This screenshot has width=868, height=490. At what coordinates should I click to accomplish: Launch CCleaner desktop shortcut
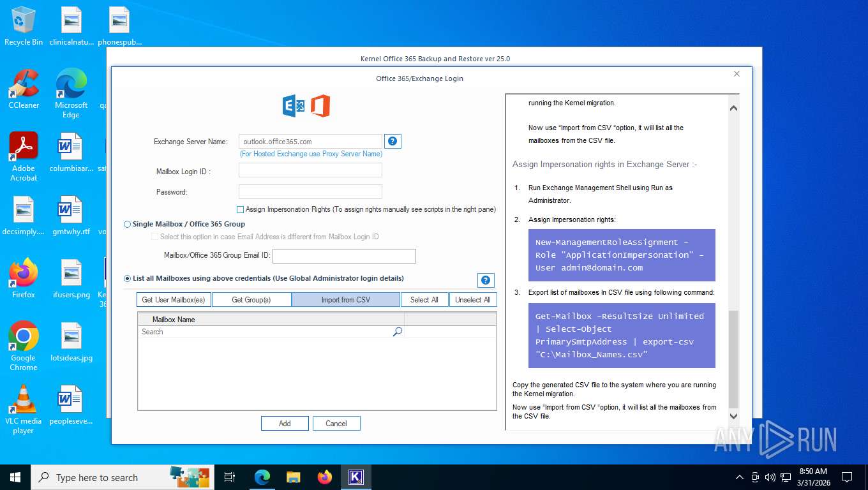point(24,89)
